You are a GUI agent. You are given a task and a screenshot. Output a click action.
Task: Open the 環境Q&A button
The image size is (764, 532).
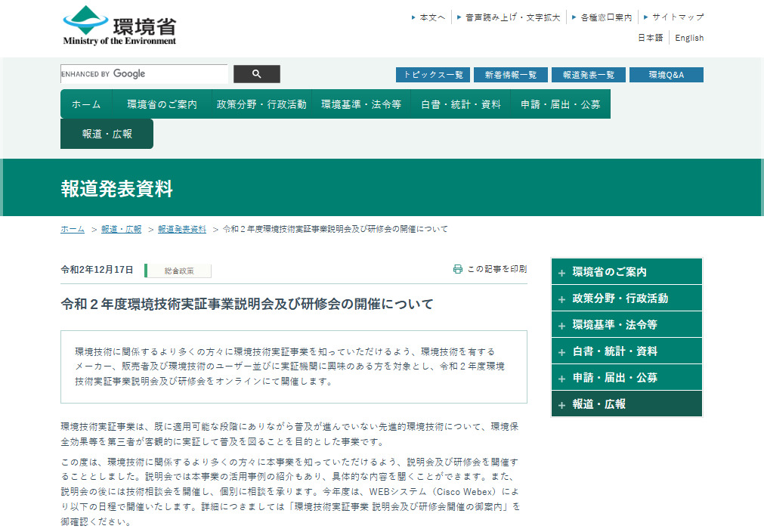pyautogui.click(x=666, y=75)
